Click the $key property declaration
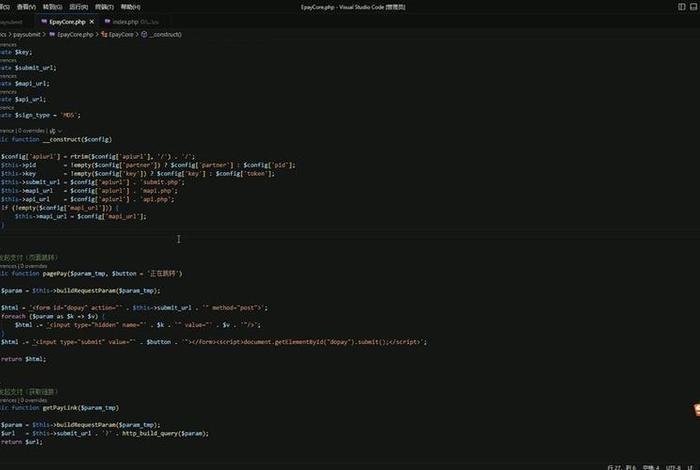Image resolution: width=700 pixels, height=470 pixels. click(x=23, y=52)
